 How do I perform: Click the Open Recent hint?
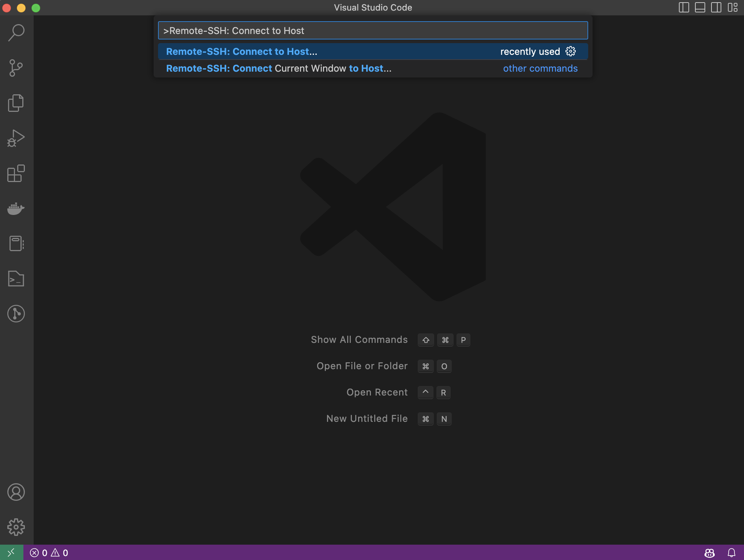point(398,392)
